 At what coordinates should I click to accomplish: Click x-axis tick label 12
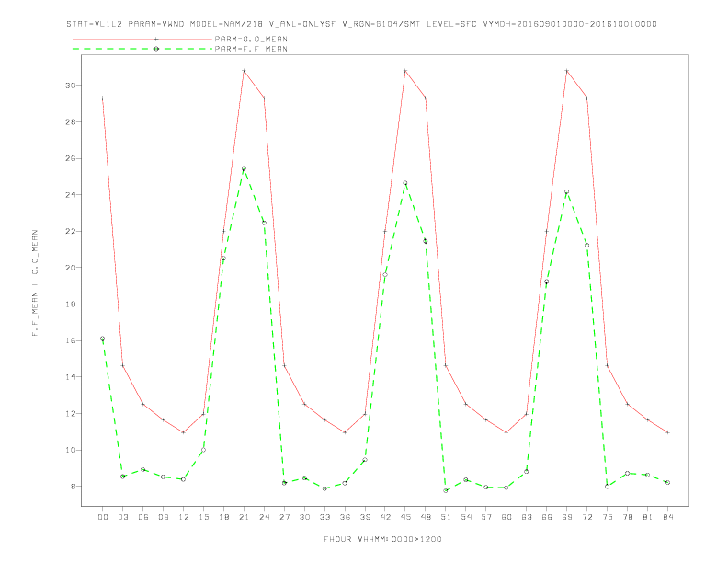[x=184, y=517]
